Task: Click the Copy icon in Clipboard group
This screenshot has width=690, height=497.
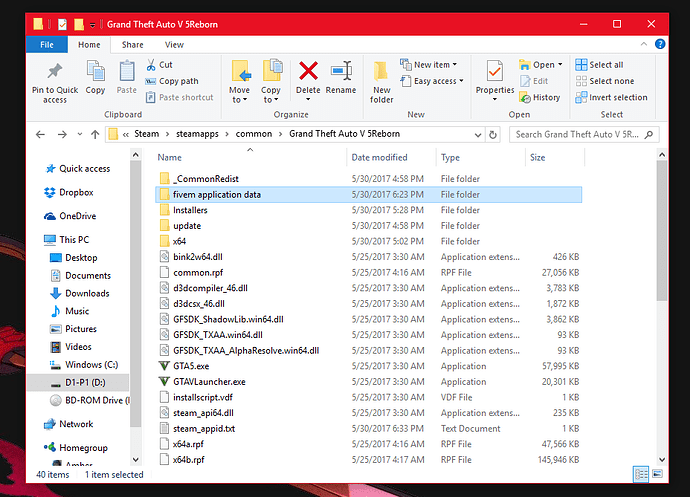Action: [95, 71]
